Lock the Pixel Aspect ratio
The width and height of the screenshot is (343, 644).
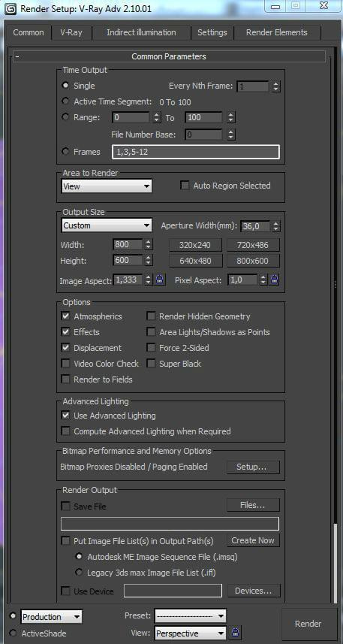click(x=275, y=280)
